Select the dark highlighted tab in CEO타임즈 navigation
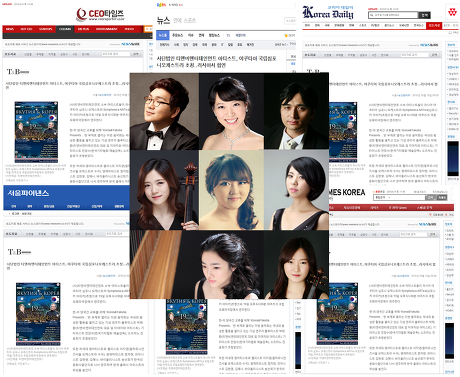The height and width of the screenshot is (377, 460). pos(65,29)
